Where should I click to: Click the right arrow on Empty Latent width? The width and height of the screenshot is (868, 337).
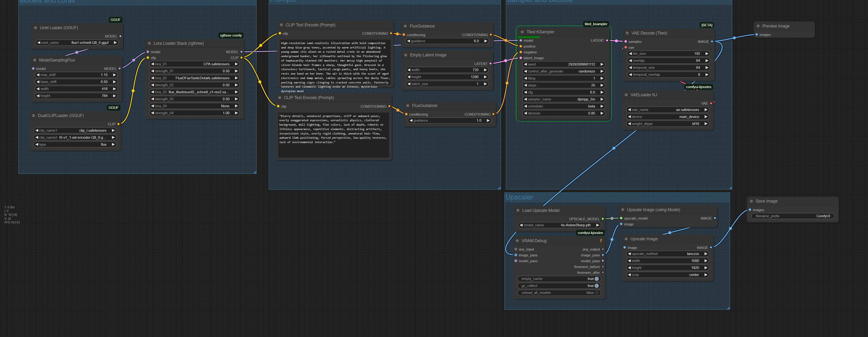coord(485,70)
